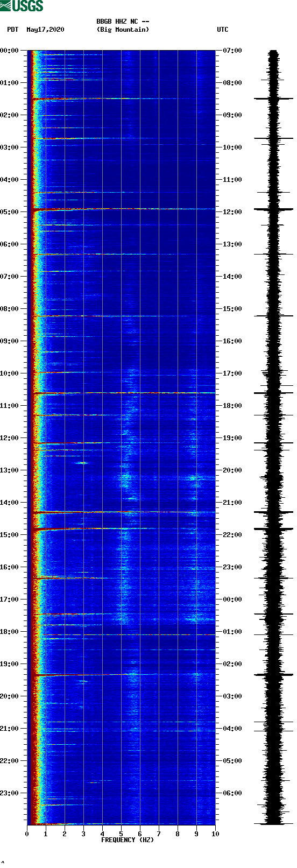297x868 pixels.
Task: Click the 20:00 UTC time label
Action: 232,470
